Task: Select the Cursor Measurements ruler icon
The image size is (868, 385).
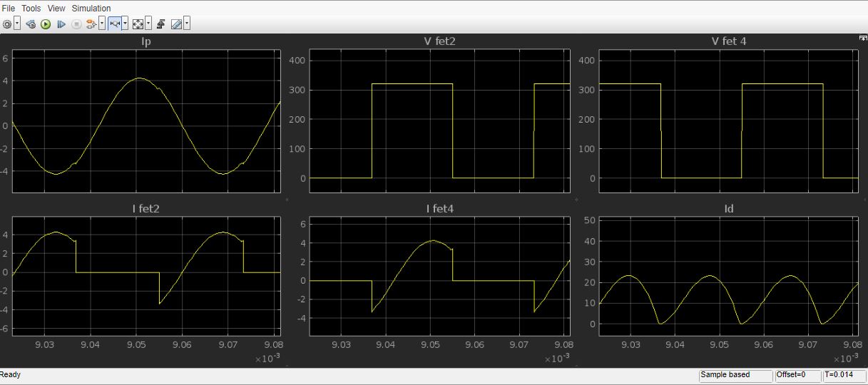Action: [176, 24]
